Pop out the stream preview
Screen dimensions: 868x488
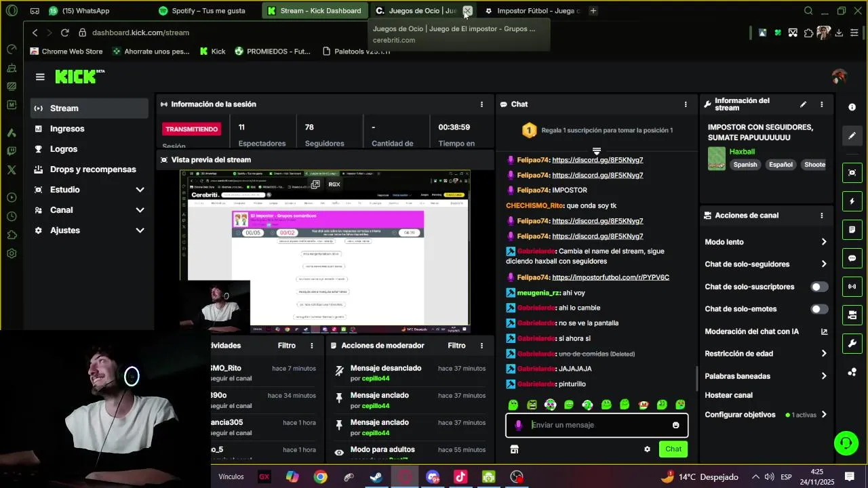pos(315,184)
